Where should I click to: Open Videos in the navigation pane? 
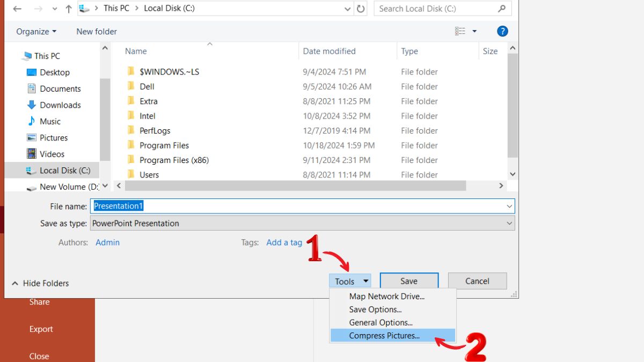[x=52, y=154]
